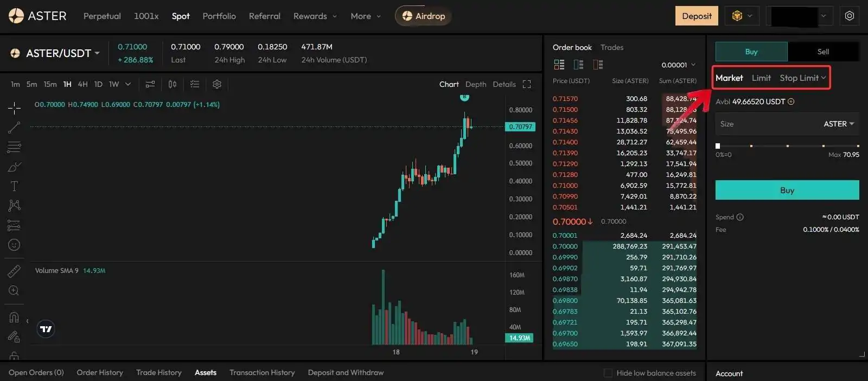Change candlestick chart type
The image size is (868, 381).
(x=173, y=84)
